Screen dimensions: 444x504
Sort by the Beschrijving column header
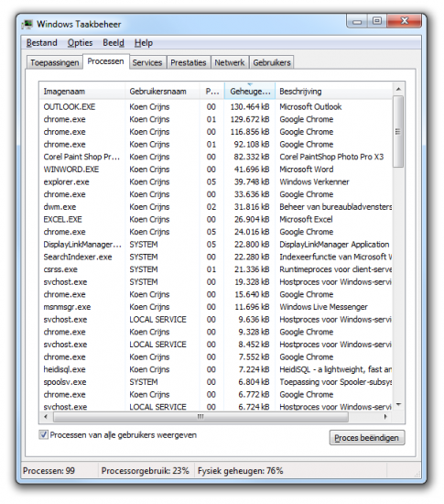(334, 92)
